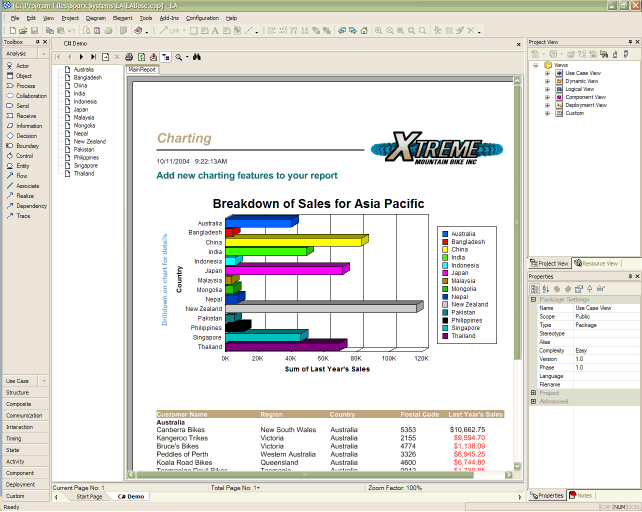Select the Boundary element tool
Screen dimensions: 642x512
point(27,146)
